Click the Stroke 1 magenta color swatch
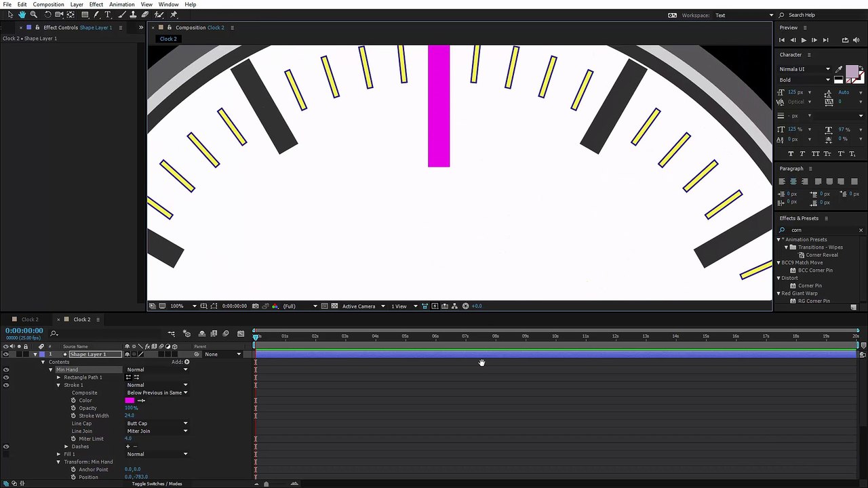Screen dimensions: 868x488 coord(130,401)
